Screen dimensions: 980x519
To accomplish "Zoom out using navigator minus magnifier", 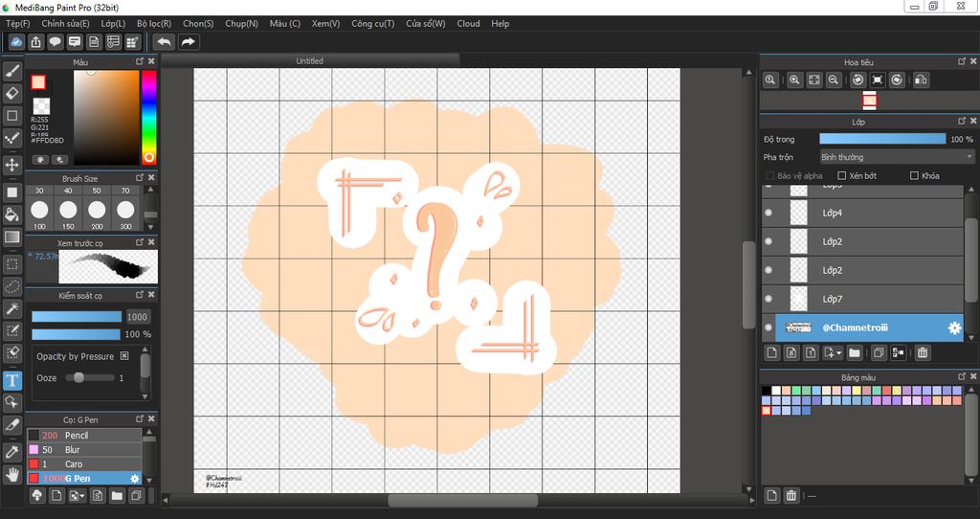I will 834,80.
